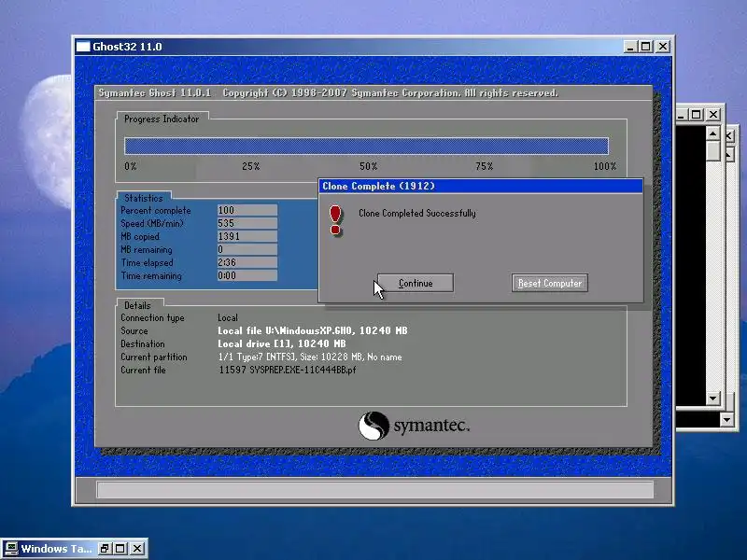This screenshot has height=560, width=747.
Task: Click Destination Local drive [1] text
Action: click(x=282, y=343)
